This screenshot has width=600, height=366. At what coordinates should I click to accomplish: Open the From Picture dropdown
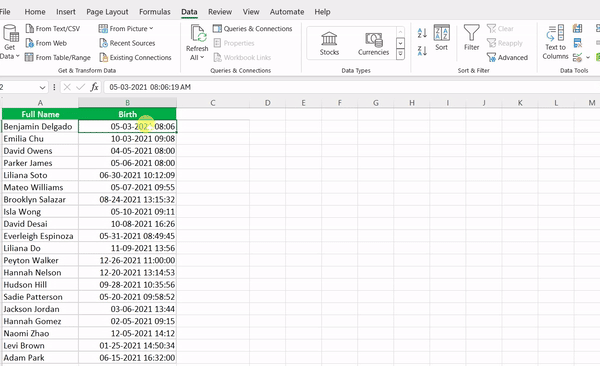[126, 29]
